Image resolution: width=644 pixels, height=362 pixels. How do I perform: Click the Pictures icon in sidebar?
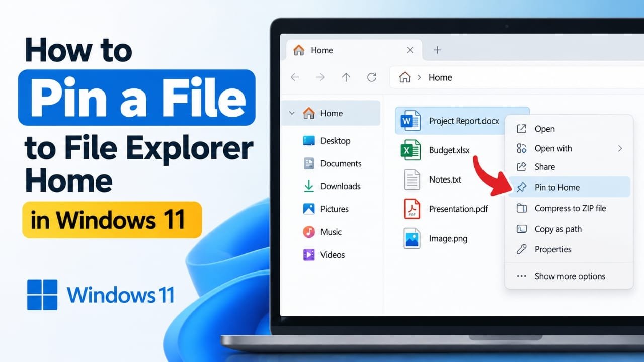tap(309, 209)
